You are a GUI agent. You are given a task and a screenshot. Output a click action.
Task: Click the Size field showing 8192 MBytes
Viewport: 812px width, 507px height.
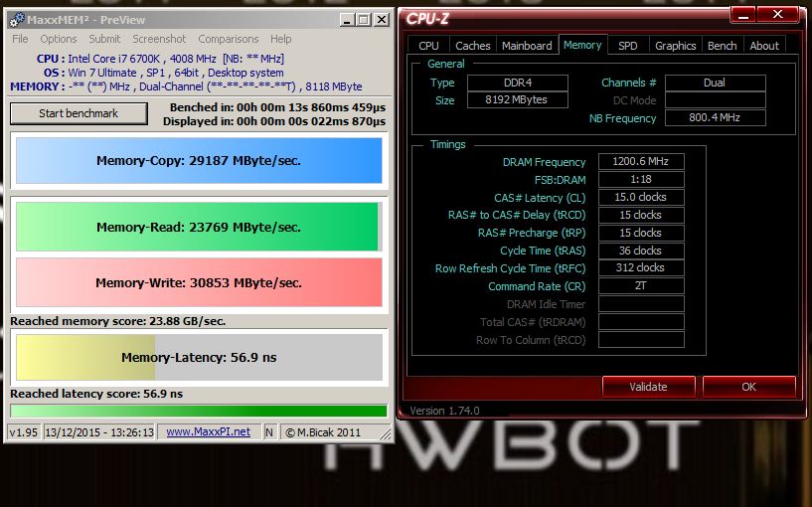coord(518,100)
